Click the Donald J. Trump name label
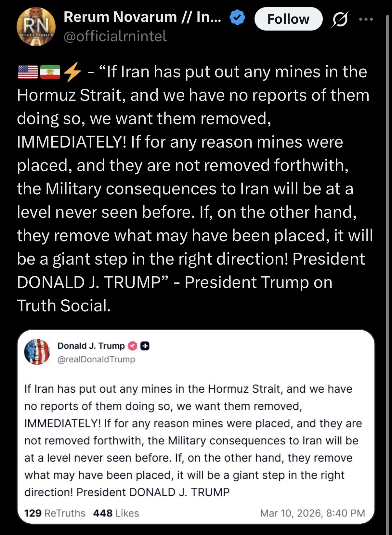Screen dimensions: 392x535 pyautogui.click(x=91, y=346)
